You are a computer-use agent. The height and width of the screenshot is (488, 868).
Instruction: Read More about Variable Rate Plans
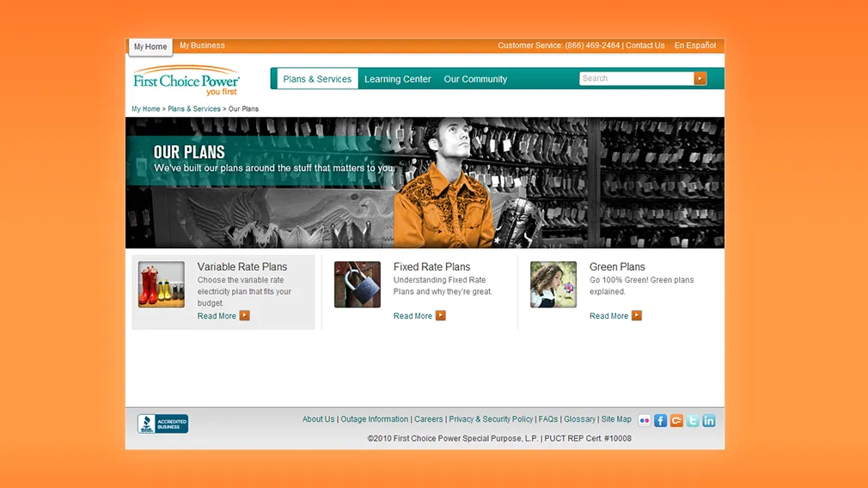(217, 316)
